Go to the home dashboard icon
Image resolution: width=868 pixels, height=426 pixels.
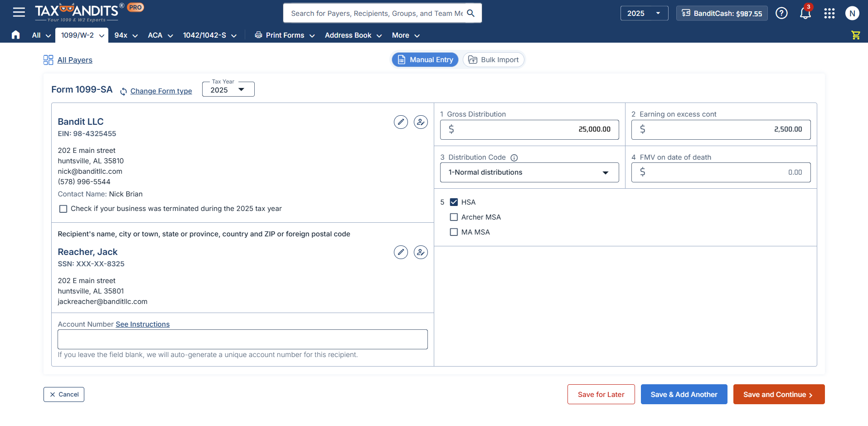(x=16, y=35)
